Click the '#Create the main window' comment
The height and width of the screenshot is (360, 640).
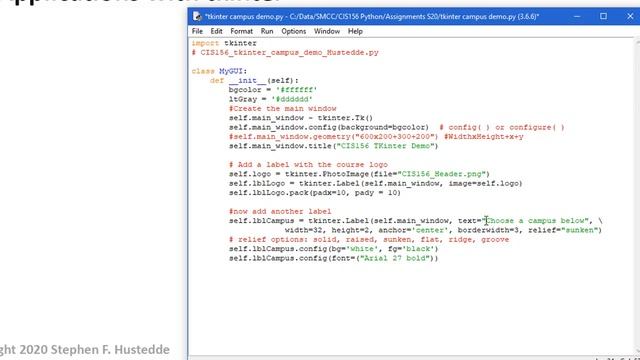[282, 109]
